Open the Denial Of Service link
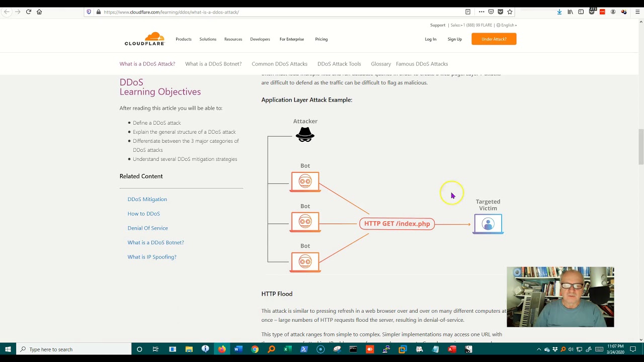This screenshot has width=644, height=362. pyautogui.click(x=147, y=228)
